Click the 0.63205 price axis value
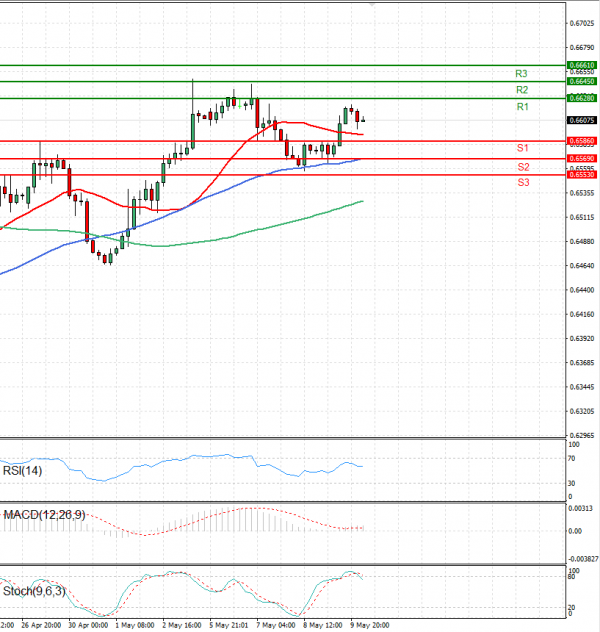The image size is (600, 632). (x=582, y=412)
